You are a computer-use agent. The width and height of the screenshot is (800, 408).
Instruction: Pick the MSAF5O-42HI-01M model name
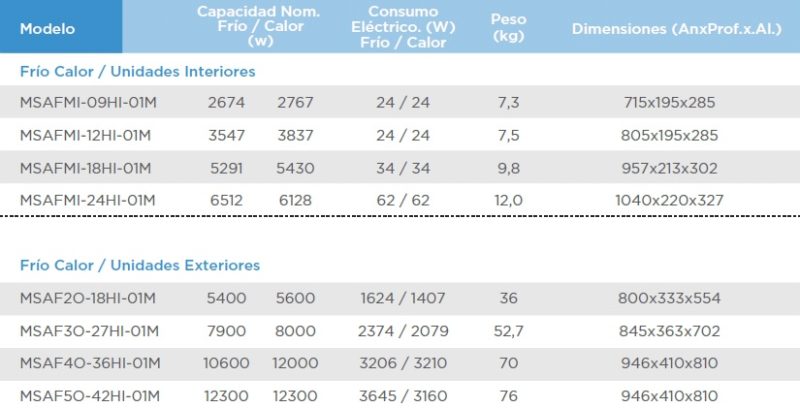pyautogui.click(x=89, y=396)
